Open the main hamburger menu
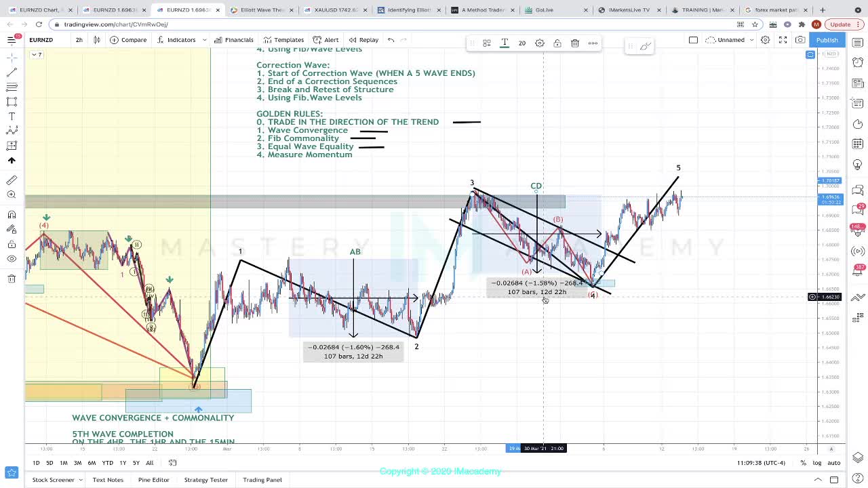The image size is (868, 488). [x=12, y=40]
